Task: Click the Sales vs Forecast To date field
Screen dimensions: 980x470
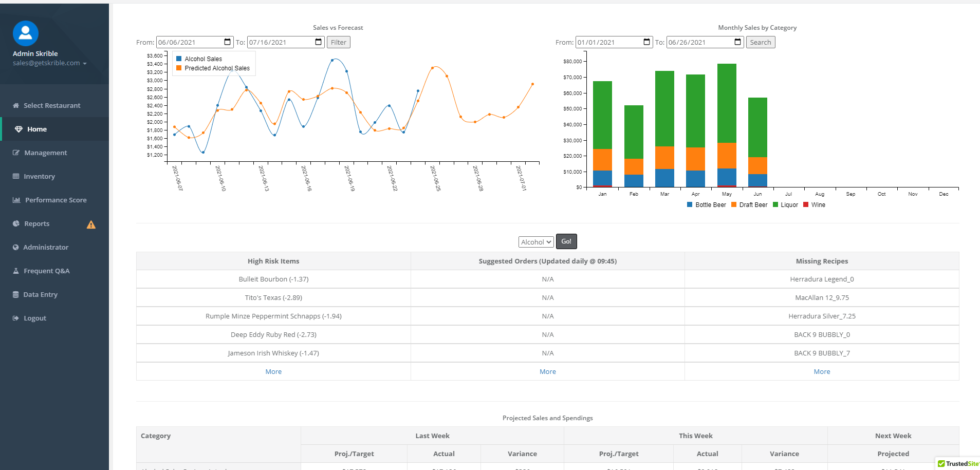Action: pos(286,42)
